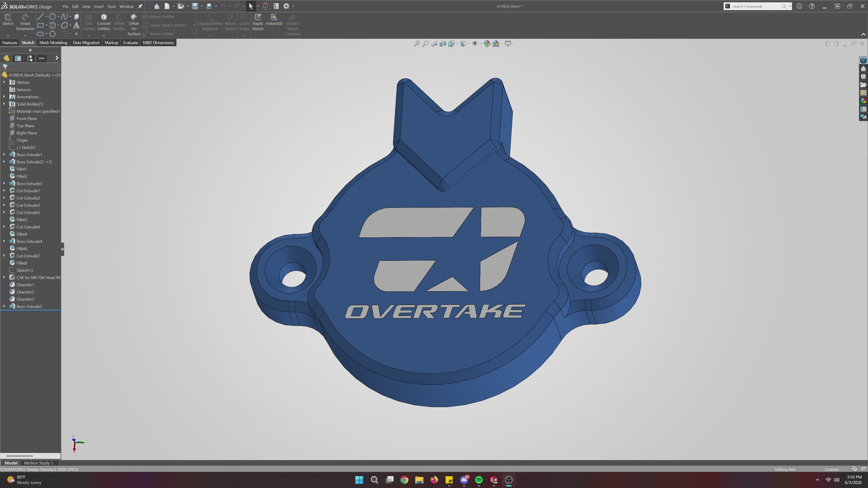Select the Circle sketch tool
This screenshot has width=868, height=488.
click(52, 16)
